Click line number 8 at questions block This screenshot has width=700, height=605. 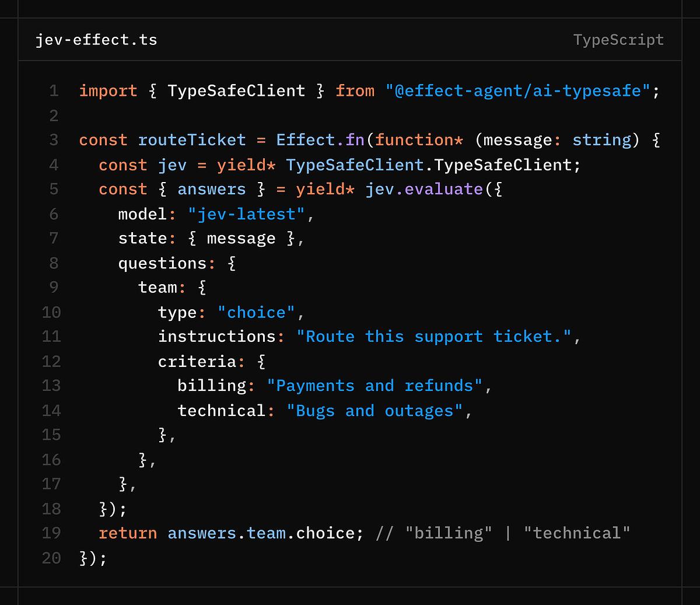(x=54, y=263)
